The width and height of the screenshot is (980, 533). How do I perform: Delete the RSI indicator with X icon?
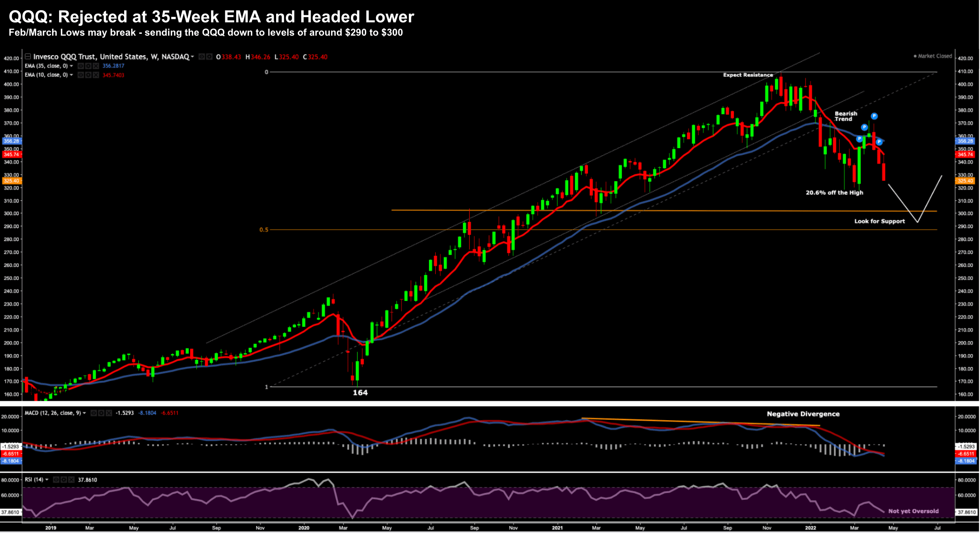click(x=71, y=480)
